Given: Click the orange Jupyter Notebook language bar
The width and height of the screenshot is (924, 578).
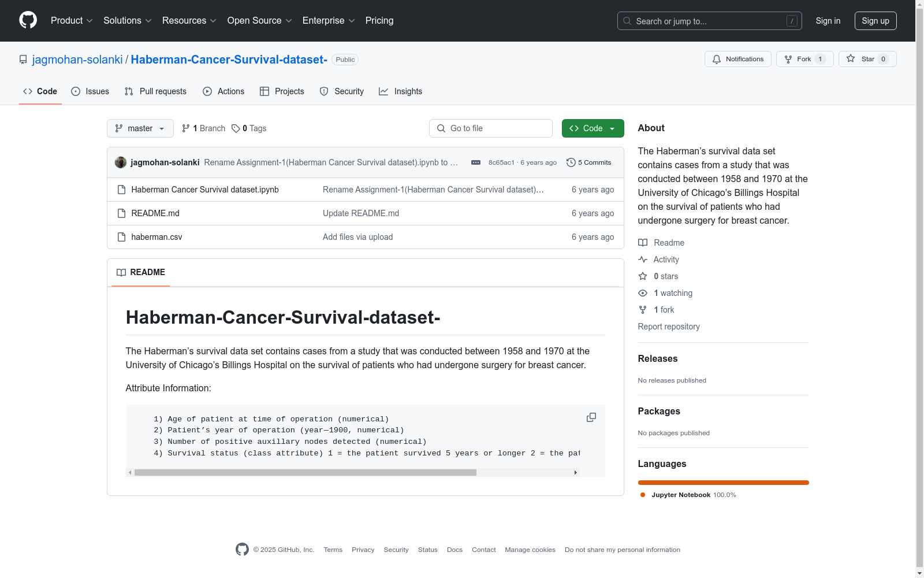Looking at the screenshot, I should pyautogui.click(x=723, y=483).
